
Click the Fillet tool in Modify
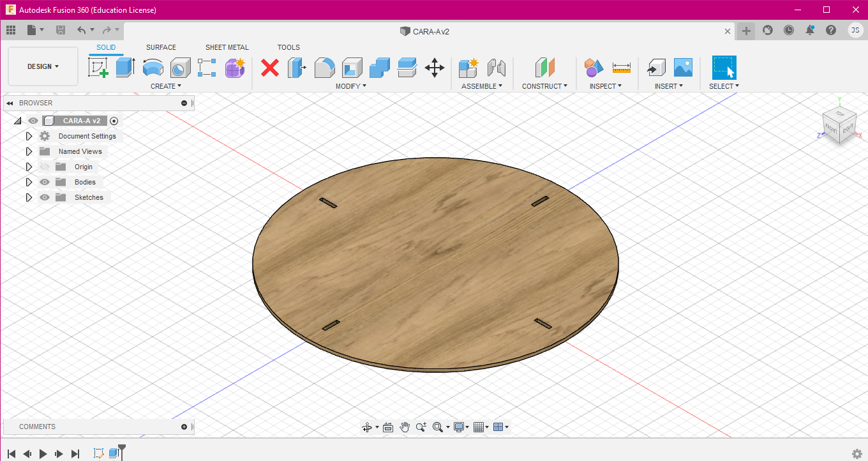pyautogui.click(x=324, y=67)
